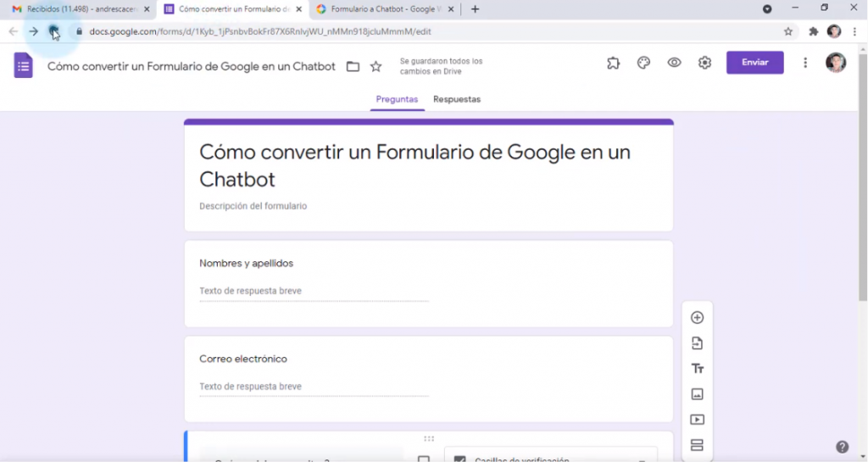Select the Correo electrónico question
The width and height of the screenshot is (868, 462).
tap(428, 380)
